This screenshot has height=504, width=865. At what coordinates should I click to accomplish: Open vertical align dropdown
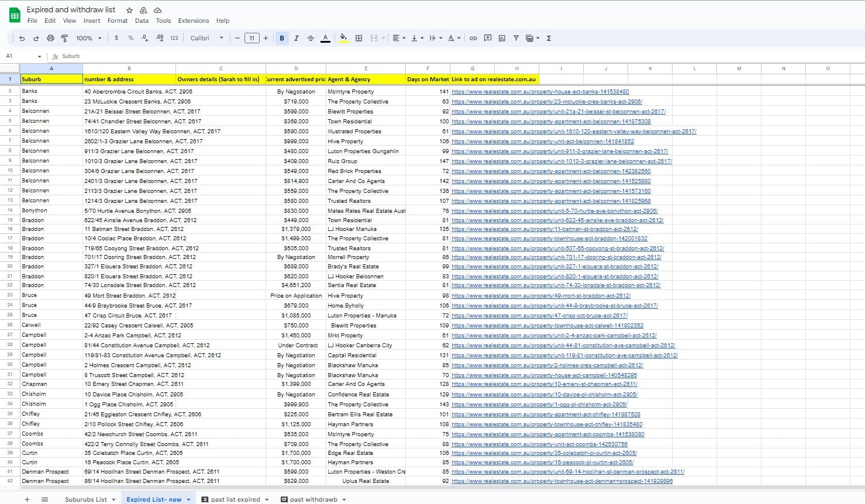click(x=417, y=38)
